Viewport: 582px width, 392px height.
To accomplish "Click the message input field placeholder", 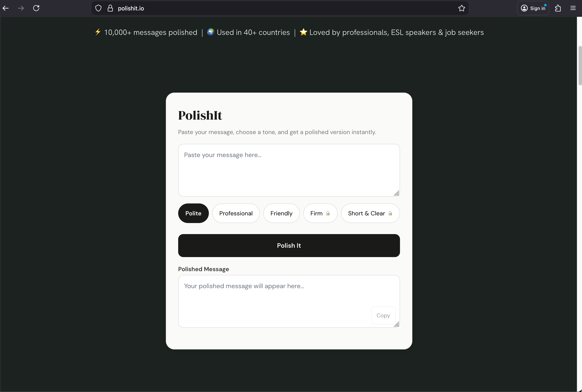I will (289, 170).
